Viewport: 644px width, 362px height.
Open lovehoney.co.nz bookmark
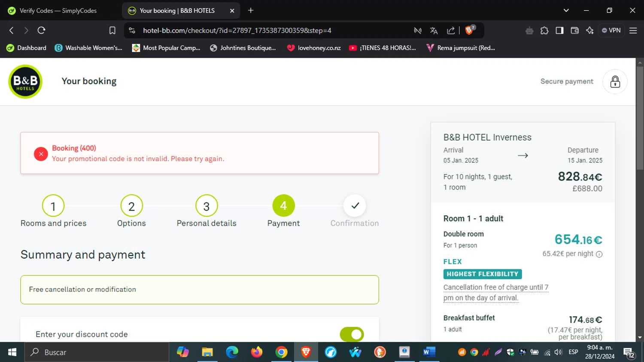[x=314, y=48]
